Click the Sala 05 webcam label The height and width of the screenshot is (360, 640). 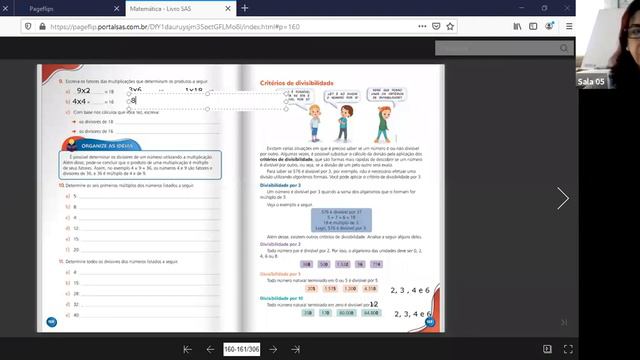coord(591,82)
